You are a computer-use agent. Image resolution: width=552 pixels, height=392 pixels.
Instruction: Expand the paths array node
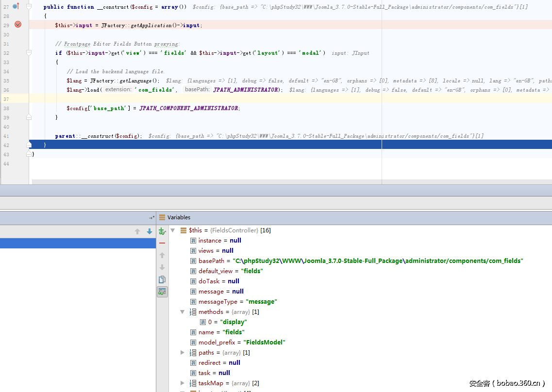click(x=183, y=353)
